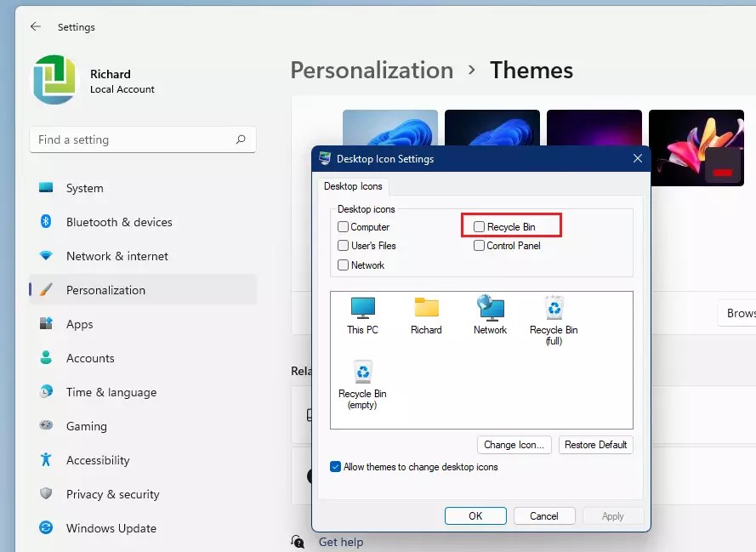Click the Change Icon button
The height and width of the screenshot is (552, 756).
(514, 445)
